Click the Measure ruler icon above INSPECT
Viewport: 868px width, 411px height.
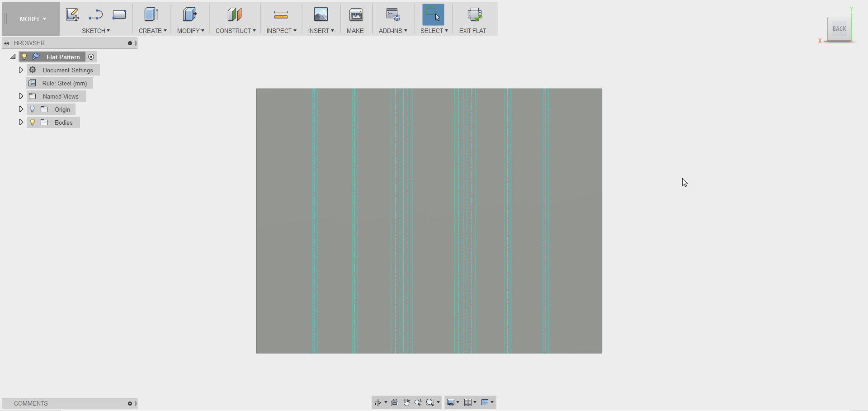click(281, 15)
